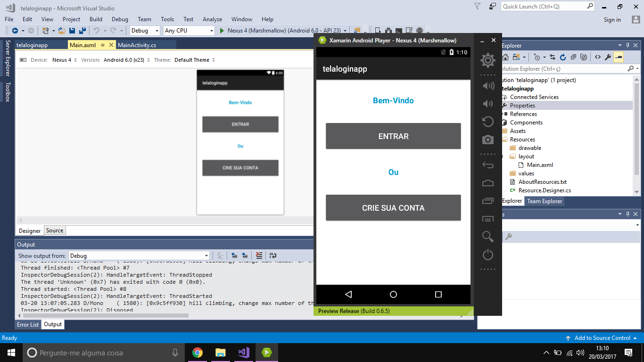The height and width of the screenshot is (362, 644).
Task: Switch to Team Explorer tab
Action: pos(545,201)
